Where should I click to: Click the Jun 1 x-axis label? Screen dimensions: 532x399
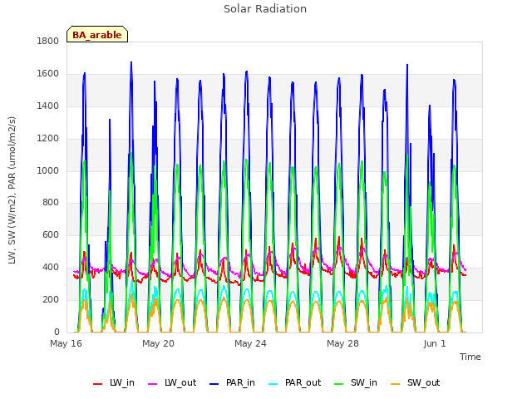click(x=435, y=343)
